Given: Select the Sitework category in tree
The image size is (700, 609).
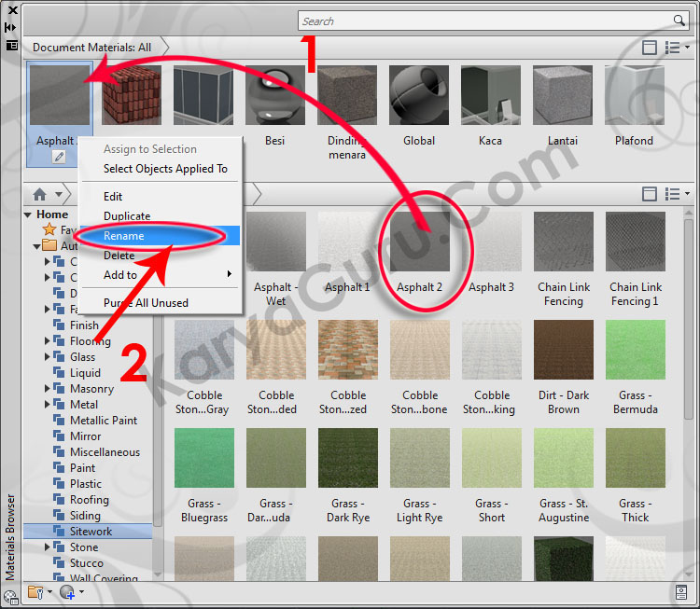Looking at the screenshot, I should 91,532.
